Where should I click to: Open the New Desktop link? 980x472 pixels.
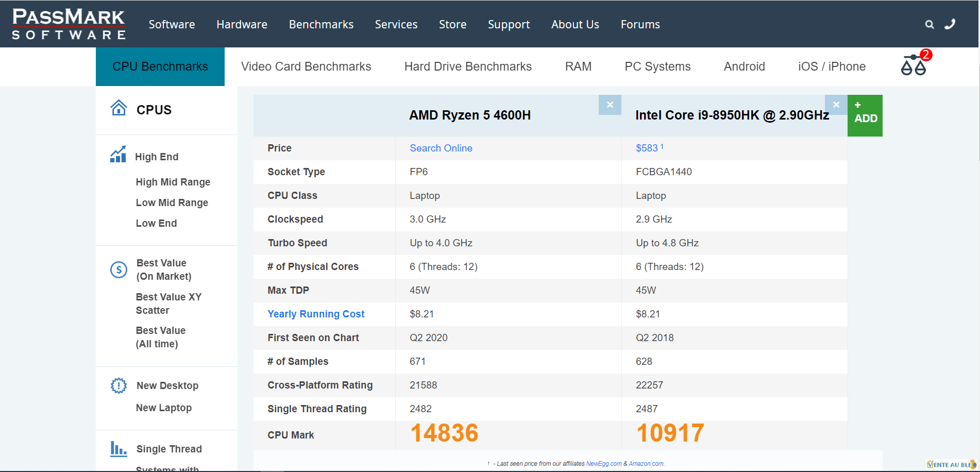pos(167,385)
